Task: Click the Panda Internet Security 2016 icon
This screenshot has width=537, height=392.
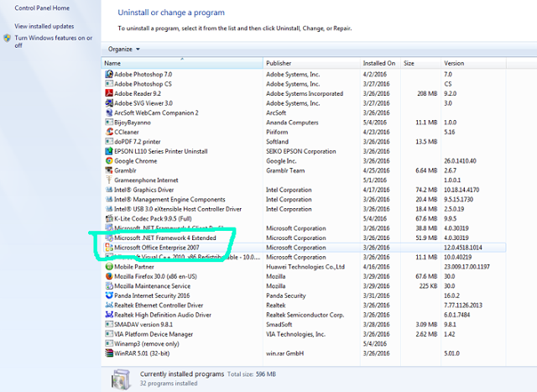Action: pos(109,295)
